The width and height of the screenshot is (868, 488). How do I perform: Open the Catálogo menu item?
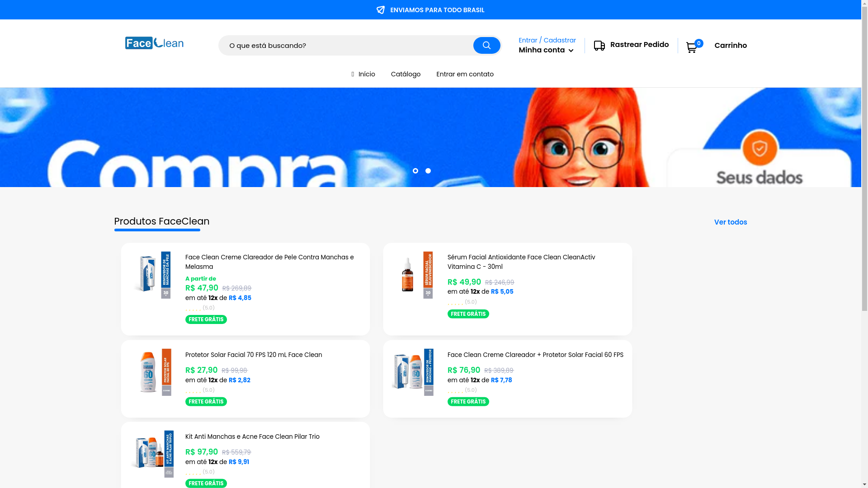406,74
